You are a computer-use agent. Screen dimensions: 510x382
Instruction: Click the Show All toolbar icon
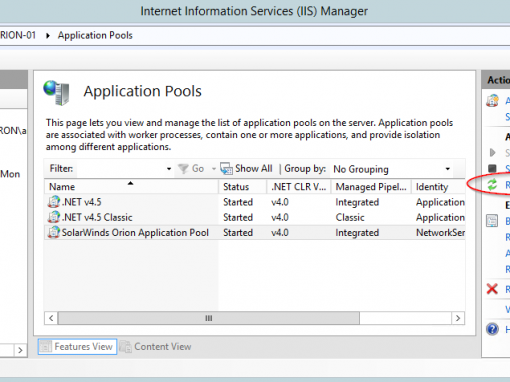coord(226,169)
